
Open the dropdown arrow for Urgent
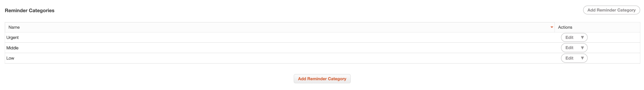[x=582, y=38]
